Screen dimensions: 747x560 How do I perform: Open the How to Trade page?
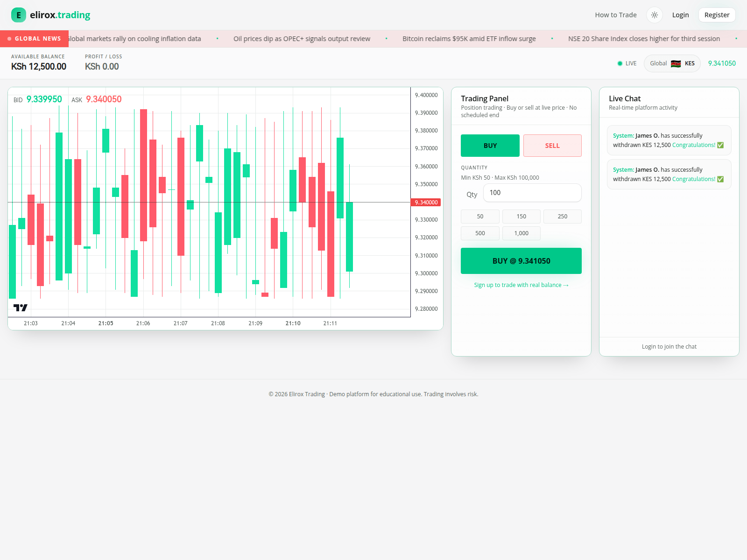pyautogui.click(x=616, y=15)
